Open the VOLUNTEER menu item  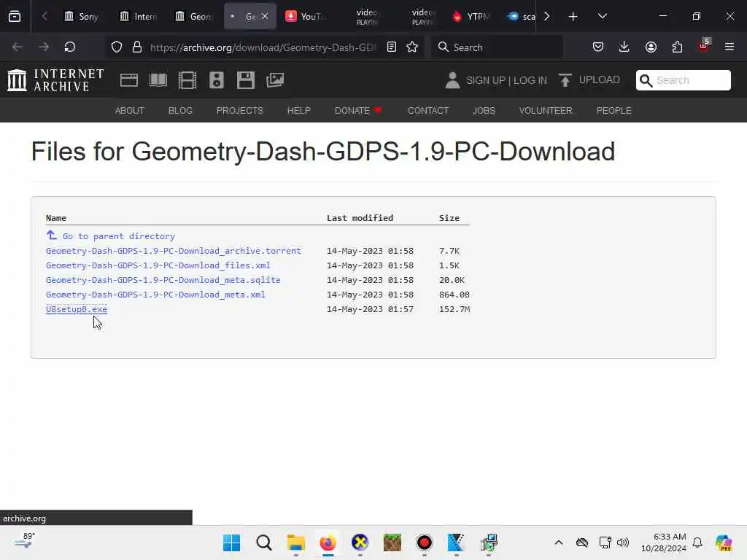click(546, 111)
